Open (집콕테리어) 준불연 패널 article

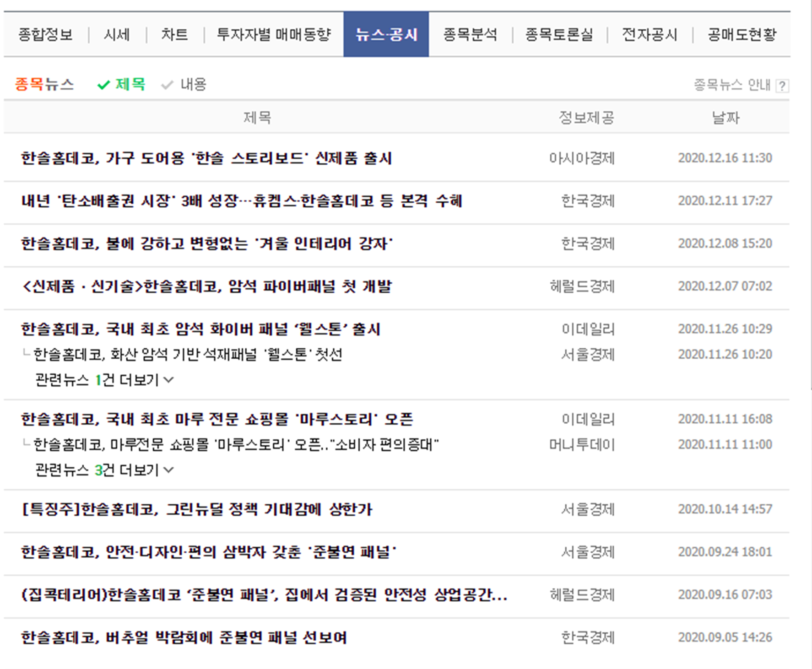(x=264, y=595)
